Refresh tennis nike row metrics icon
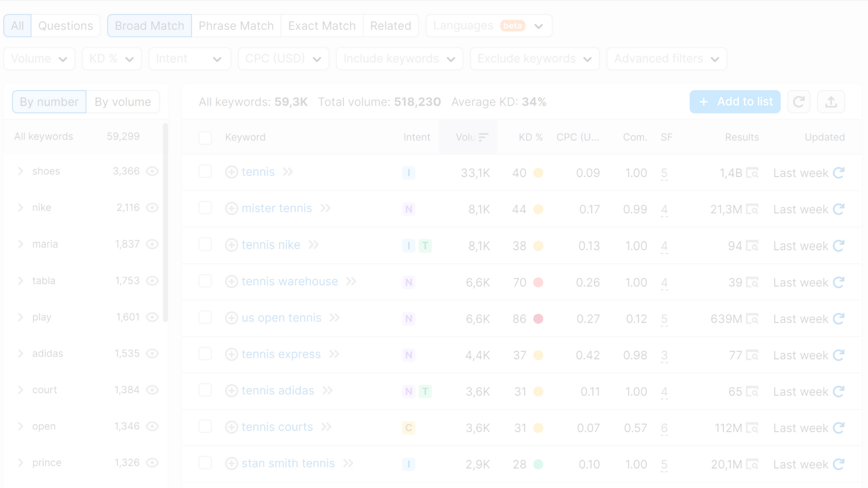868x488 pixels. pyautogui.click(x=839, y=246)
